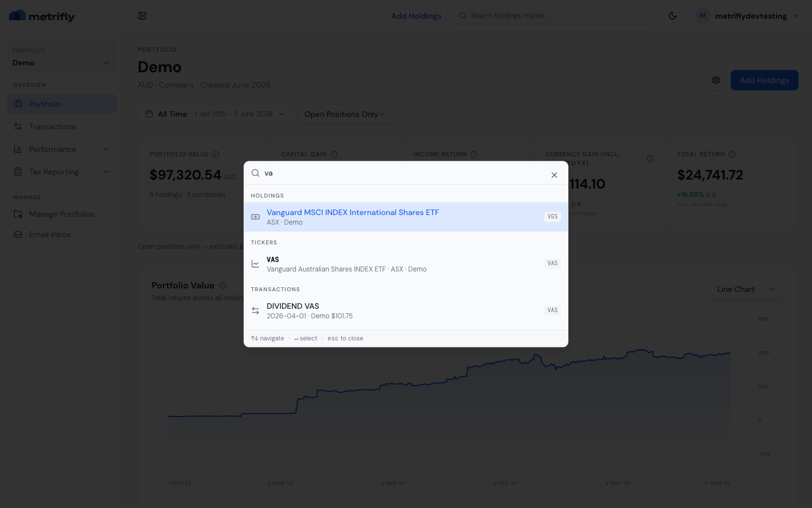Click the M user avatar
The height and width of the screenshot is (508, 812).
pos(703,16)
